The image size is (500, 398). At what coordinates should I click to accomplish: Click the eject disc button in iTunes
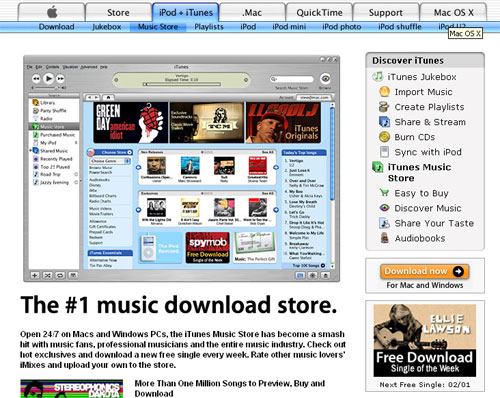pos(325,275)
